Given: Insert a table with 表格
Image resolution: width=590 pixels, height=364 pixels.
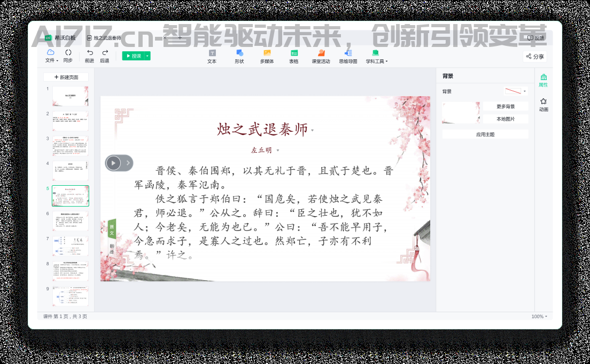Looking at the screenshot, I should pyautogui.click(x=294, y=57).
